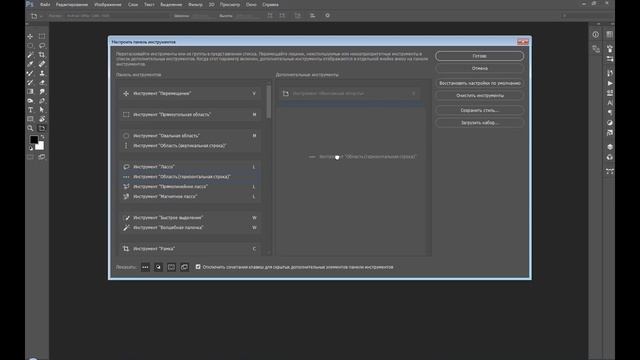Select the Gradient tool in the toolbox
The width and height of the screenshot is (640, 360).
tap(30, 91)
